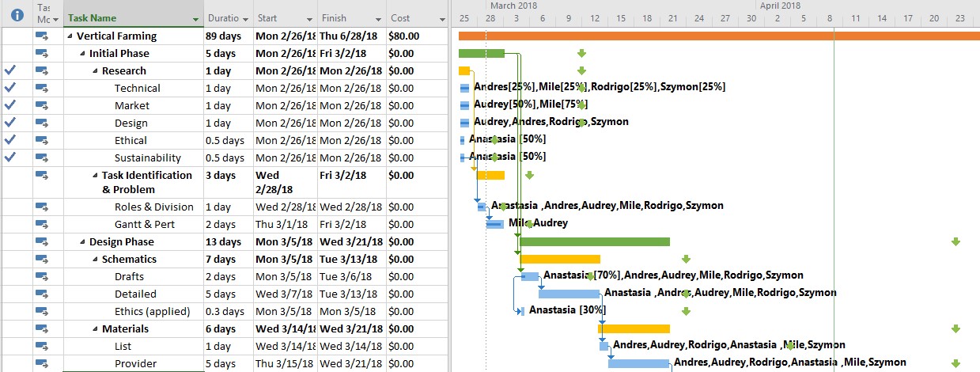Image resolution: width=980 pixels, height=372 pixels.
Task: Open the Task Name column filter dropdown
Action: tap(195, 18)
